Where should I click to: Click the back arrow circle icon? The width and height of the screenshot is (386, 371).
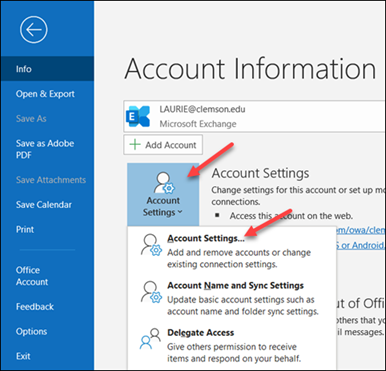pyautogui.click(x=34, y=30)
